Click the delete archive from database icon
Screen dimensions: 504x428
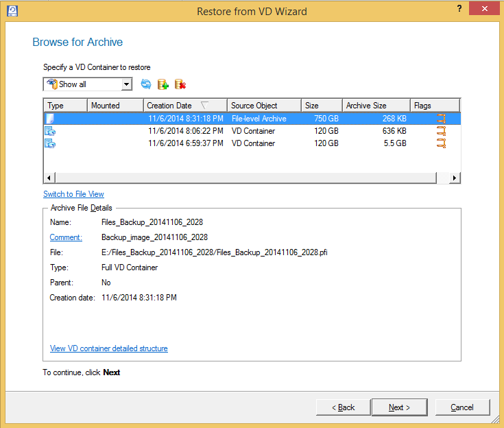(x=180, y=84)
